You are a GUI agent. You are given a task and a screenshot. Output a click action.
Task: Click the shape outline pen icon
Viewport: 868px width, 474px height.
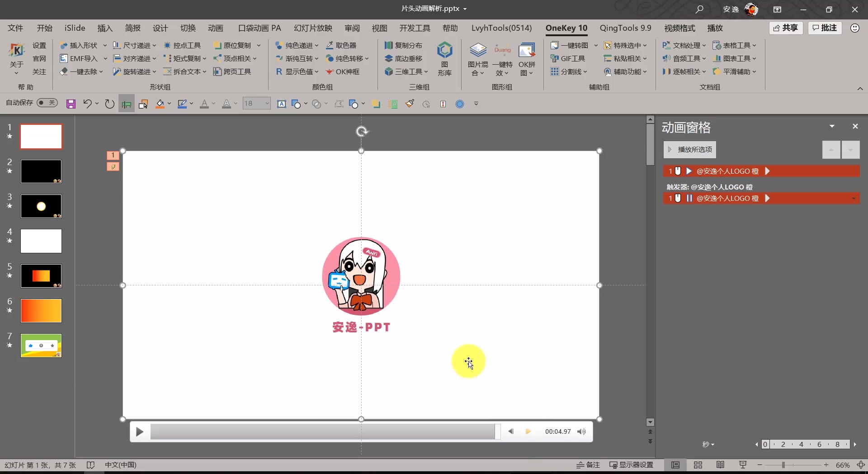[x=182, y=104]
